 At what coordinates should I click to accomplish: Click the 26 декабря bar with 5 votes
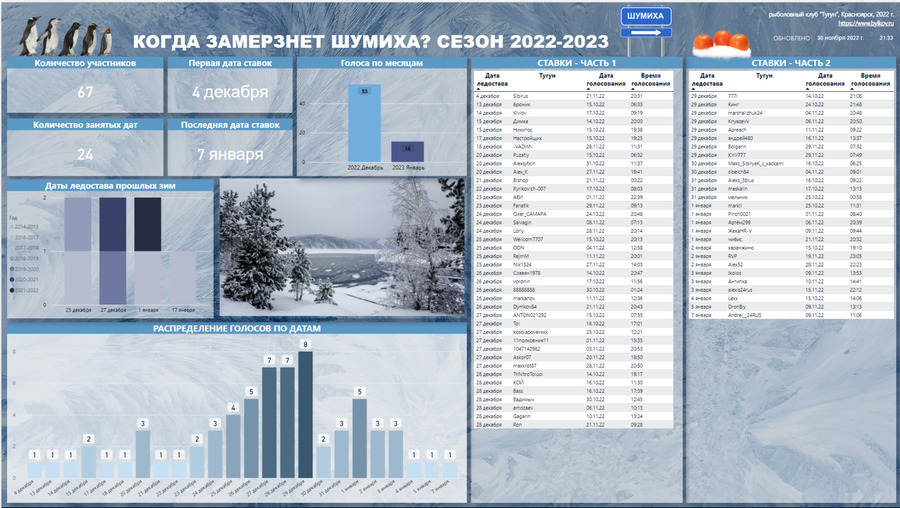coord(251,438)
